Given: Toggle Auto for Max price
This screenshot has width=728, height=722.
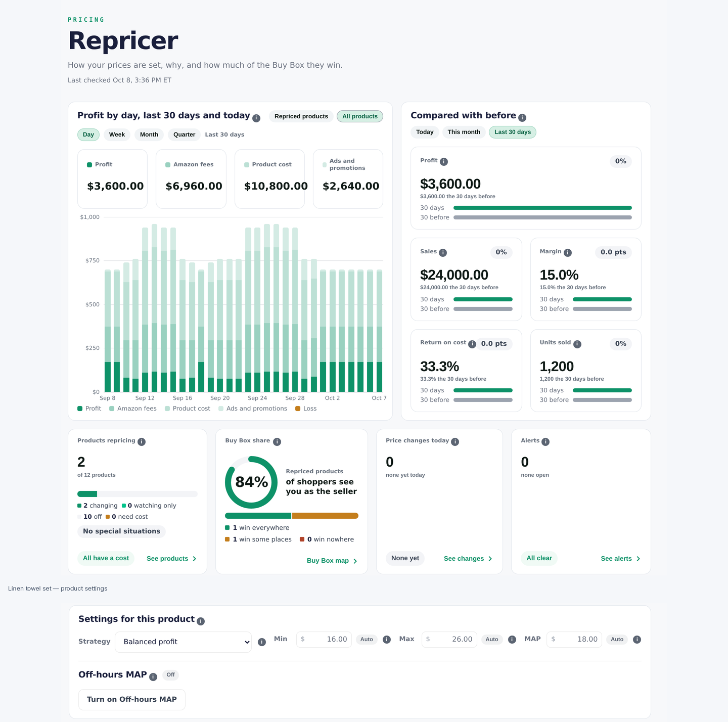Looking at the screenshot, I should (x=492, y=640).
